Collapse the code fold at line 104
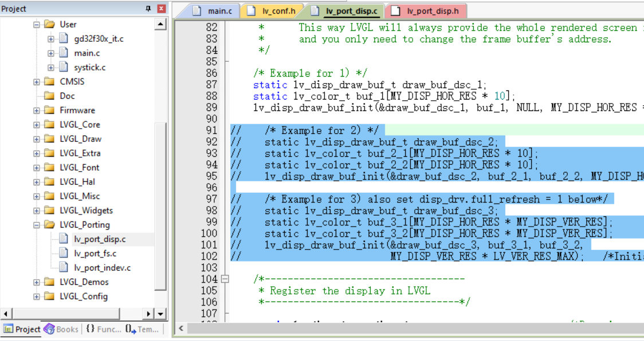 pos(225,279)
